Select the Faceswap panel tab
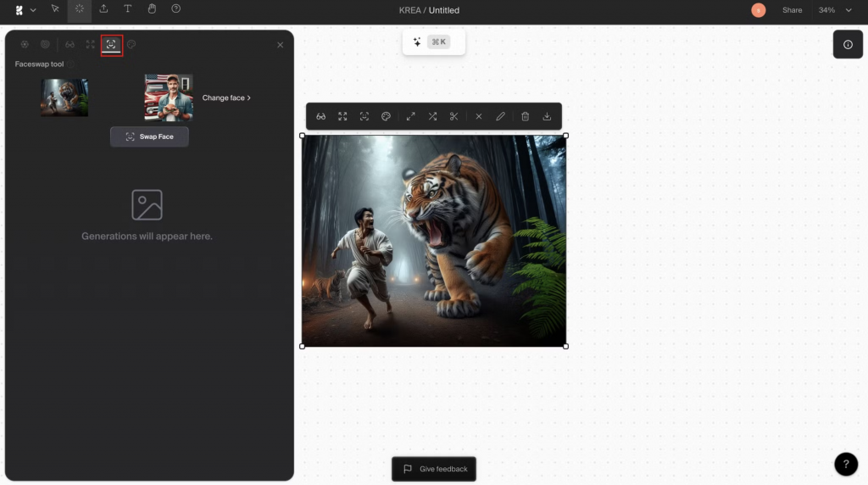The height and width of the screenshot is (485, 868). [x=111, y=44]
